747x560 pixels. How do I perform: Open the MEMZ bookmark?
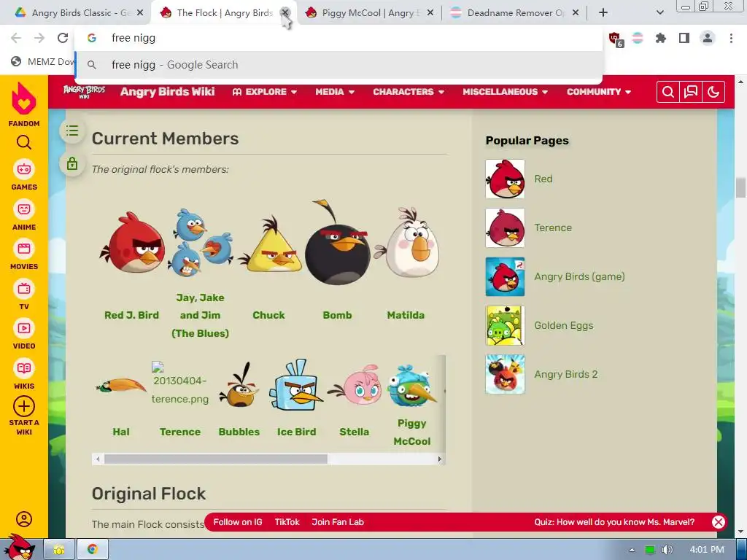tap(43, 61)
